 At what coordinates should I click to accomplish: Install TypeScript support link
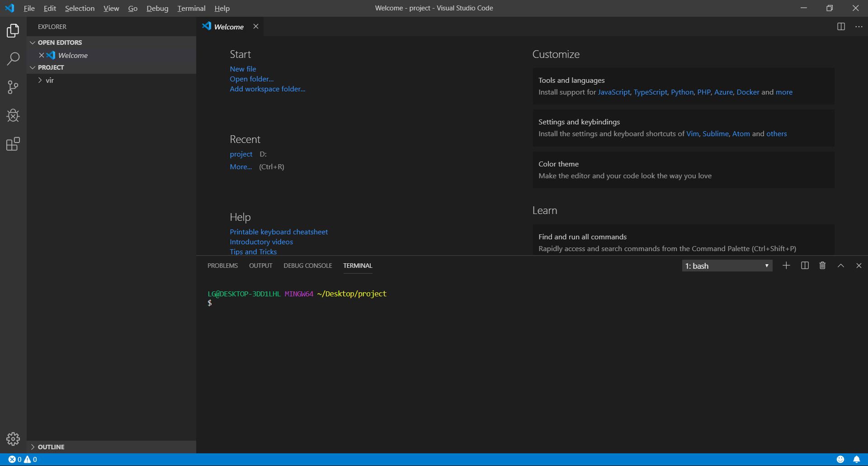pyautogui.click(x=650, y=92)
